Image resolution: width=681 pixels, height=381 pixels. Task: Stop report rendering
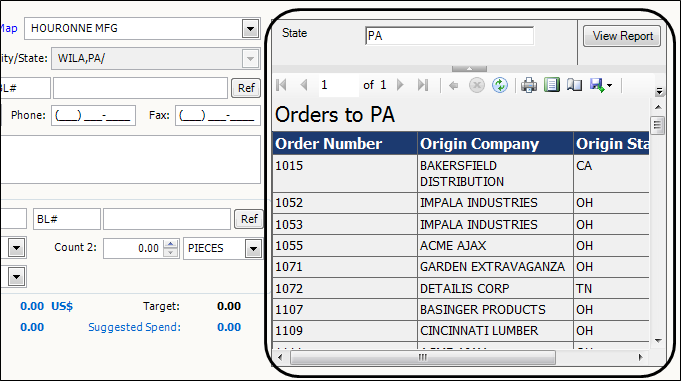click(476, 85)
